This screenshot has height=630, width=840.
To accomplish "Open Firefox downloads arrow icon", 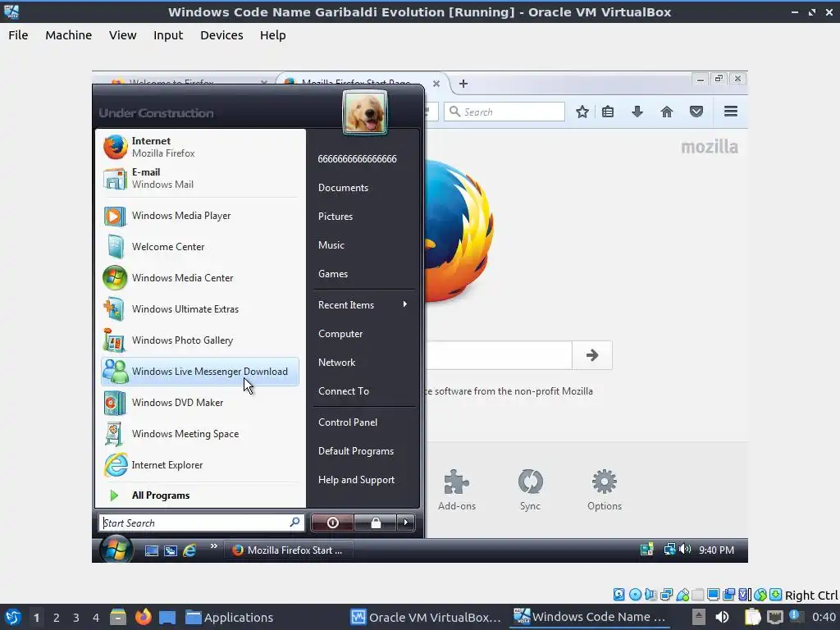I will 637,112.
